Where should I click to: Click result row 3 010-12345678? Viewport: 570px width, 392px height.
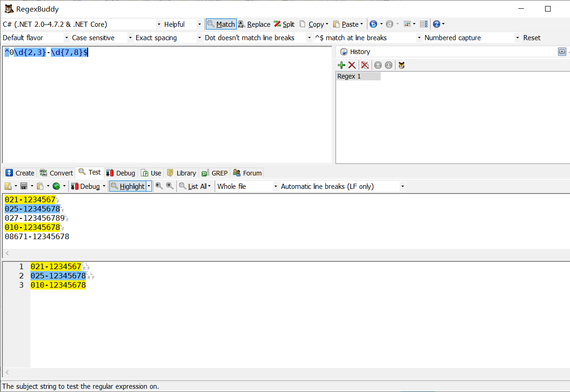pos(58,285)
